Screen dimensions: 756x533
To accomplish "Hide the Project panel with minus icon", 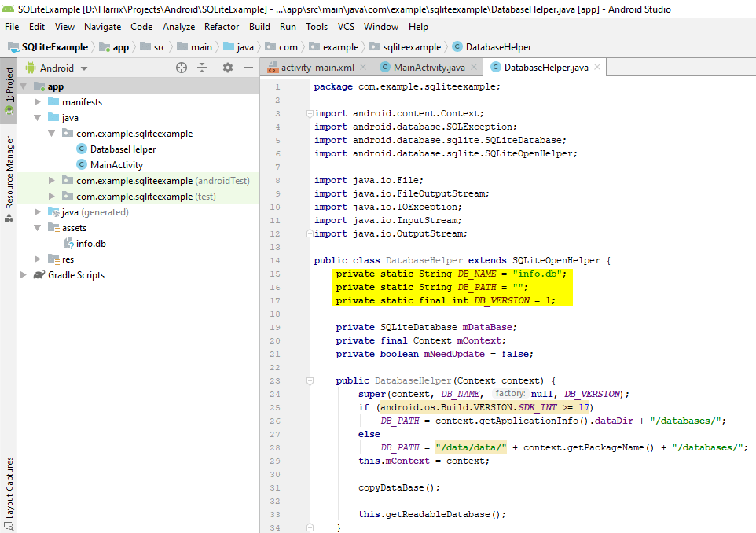I will tap(247, 68).
